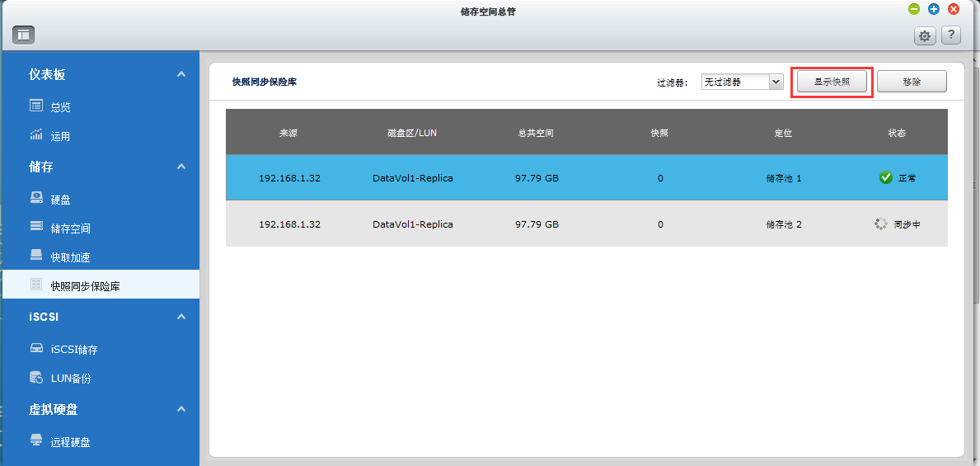The height and width of the screenshot is (466, 980).
Task: Select the 储存池 1 cell
Action: (x=784, y=178)
